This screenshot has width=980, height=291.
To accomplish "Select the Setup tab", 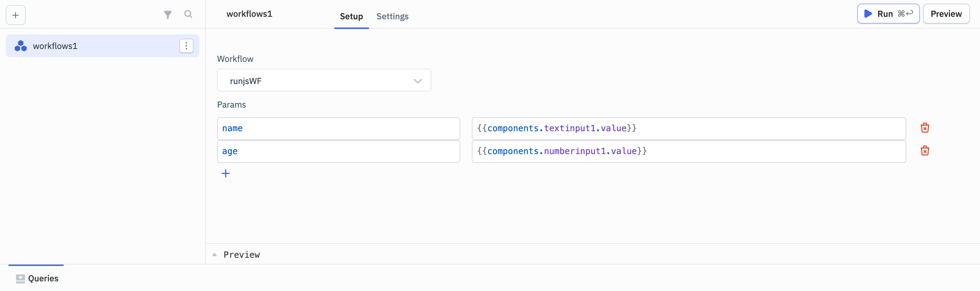I will (351, 16).
